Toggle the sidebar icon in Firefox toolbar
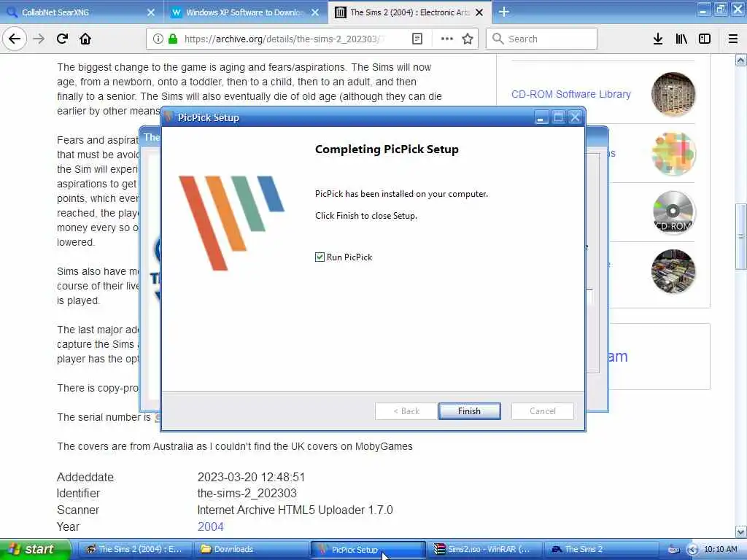 pos(705,39)
